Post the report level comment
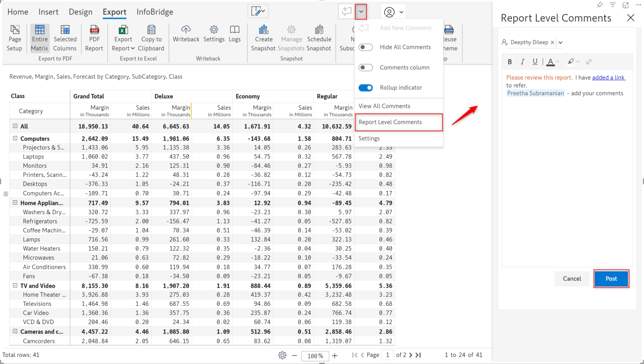The image size is (644, 364). (611, 279)
